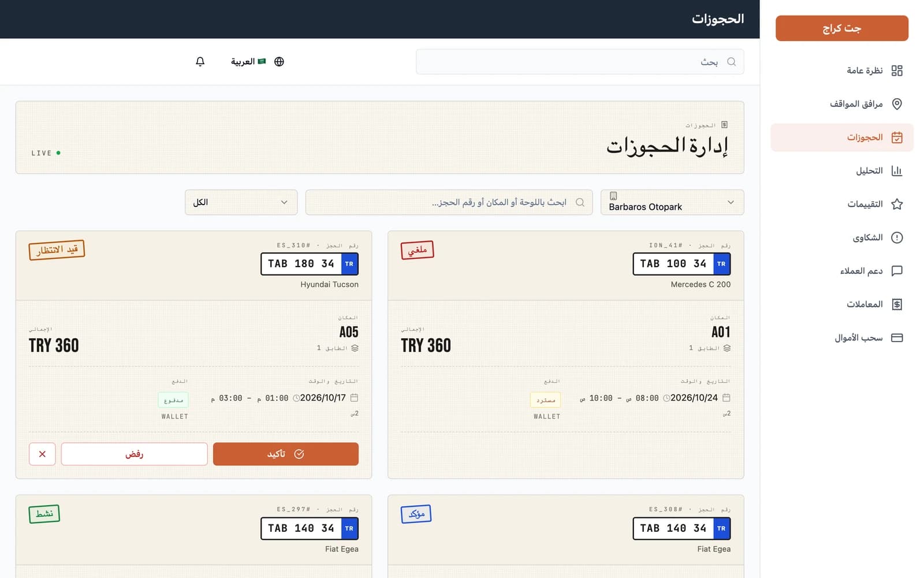Click the layers icon next to A05 floor
The height and width of the screenshot is (578, 924).
click(355, 348)
